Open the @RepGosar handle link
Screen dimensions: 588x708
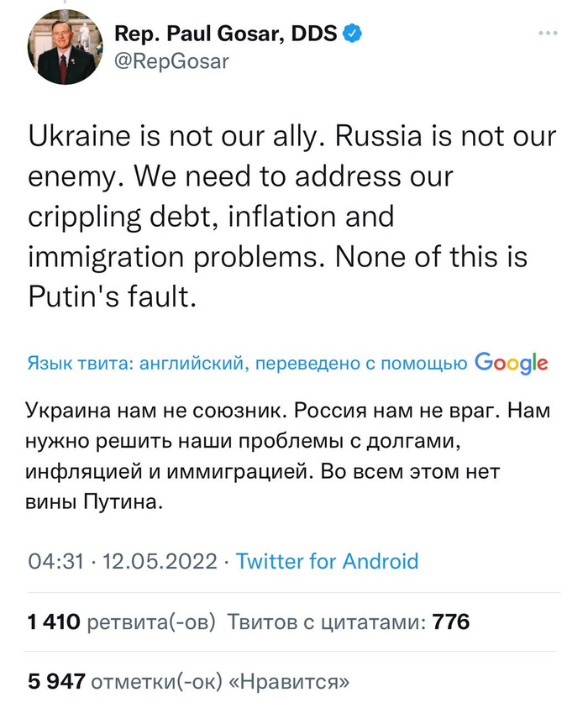coord(171,60)
